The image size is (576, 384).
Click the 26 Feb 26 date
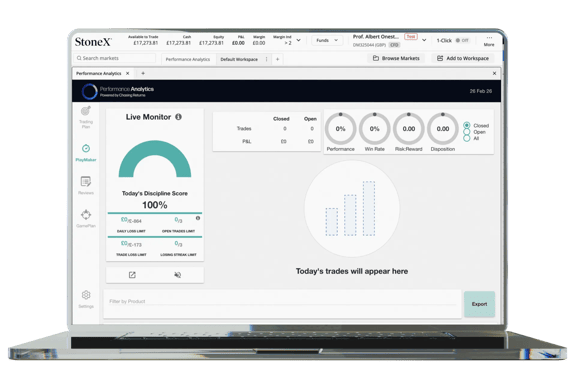(480, 91)
